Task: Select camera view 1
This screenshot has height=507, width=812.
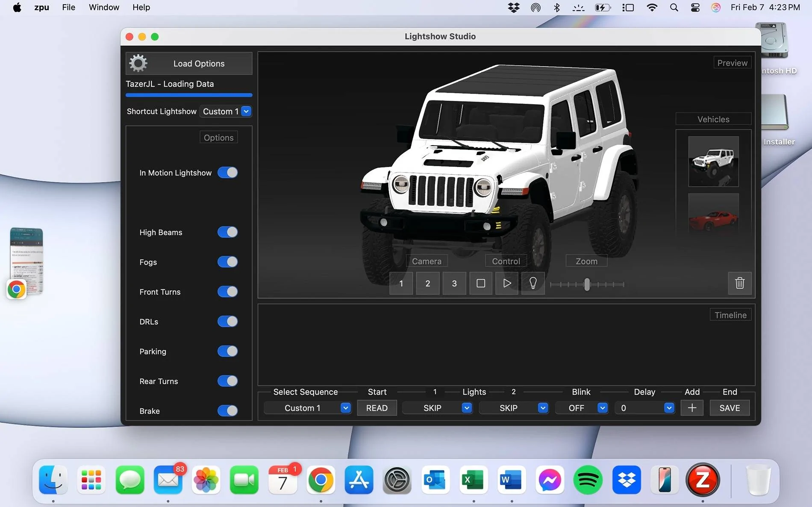Action: [x=401, y=283]
